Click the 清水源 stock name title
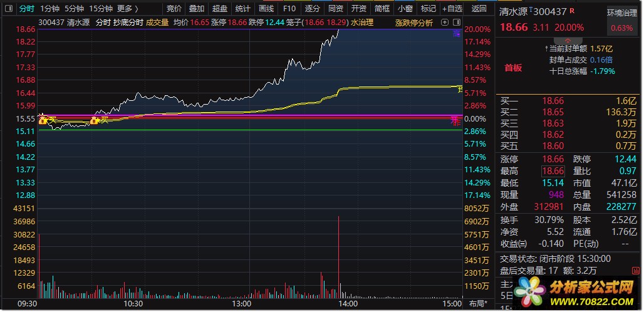644x312 pixels. click(x=514, y=12)
